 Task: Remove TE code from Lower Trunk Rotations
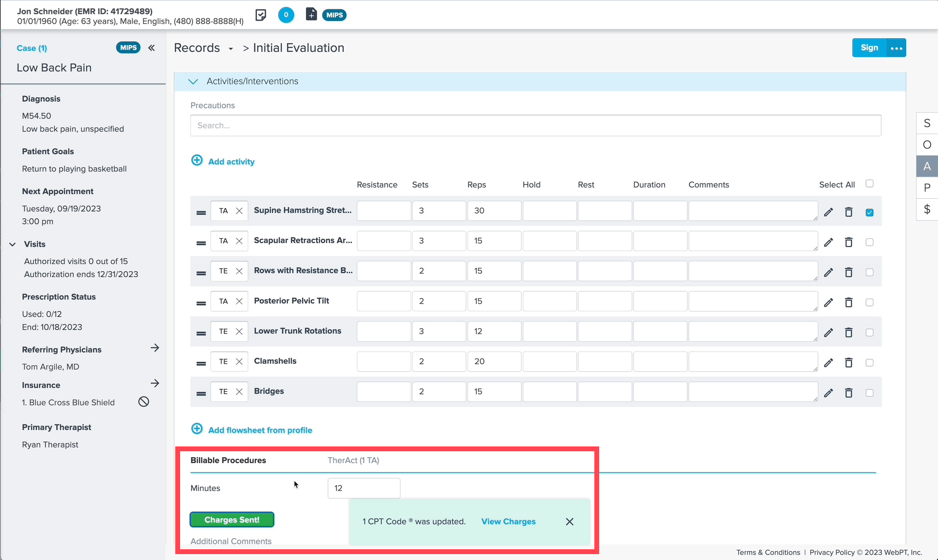(239, 331)
